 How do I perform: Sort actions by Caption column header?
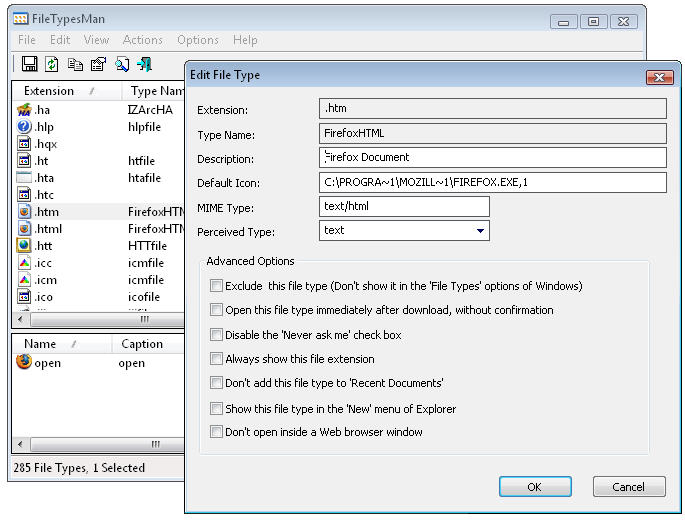click(x=148, y=344)
